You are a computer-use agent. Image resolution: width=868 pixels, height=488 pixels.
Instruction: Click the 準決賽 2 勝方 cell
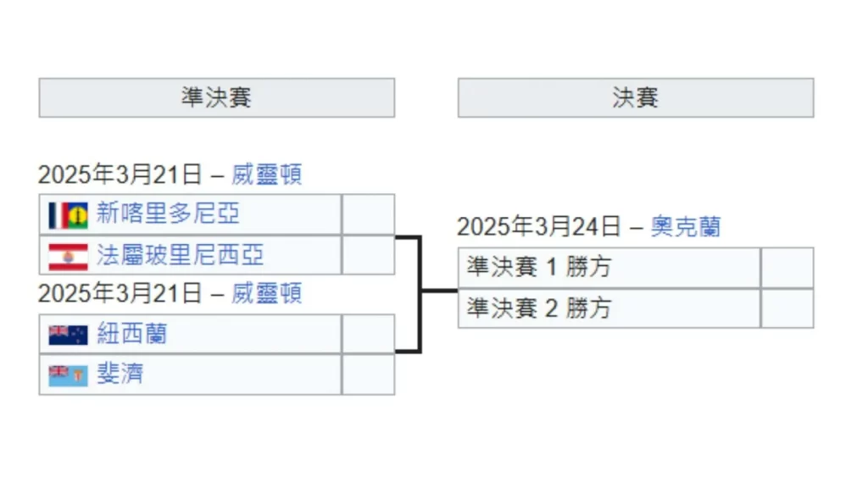point(609,308)
